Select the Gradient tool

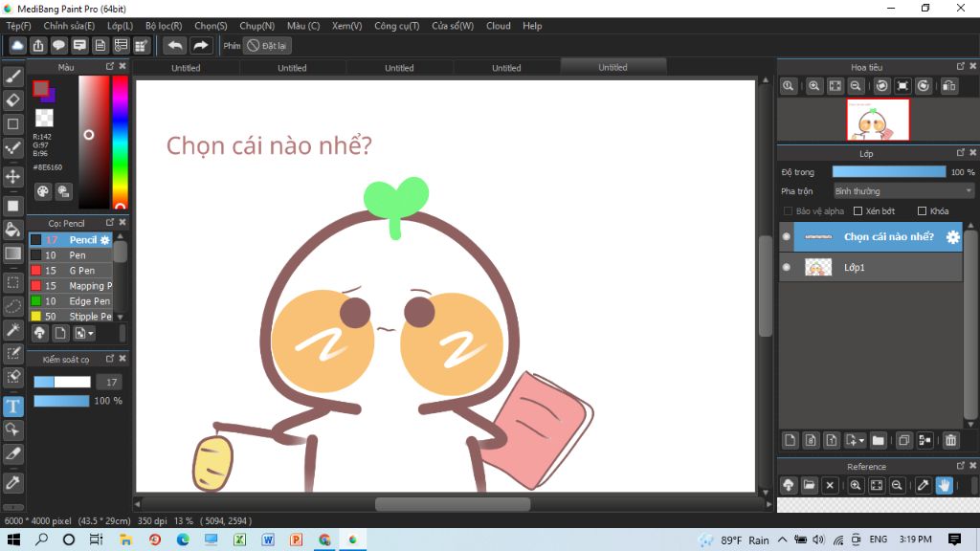pyautogui.click(x=13, y=253)
